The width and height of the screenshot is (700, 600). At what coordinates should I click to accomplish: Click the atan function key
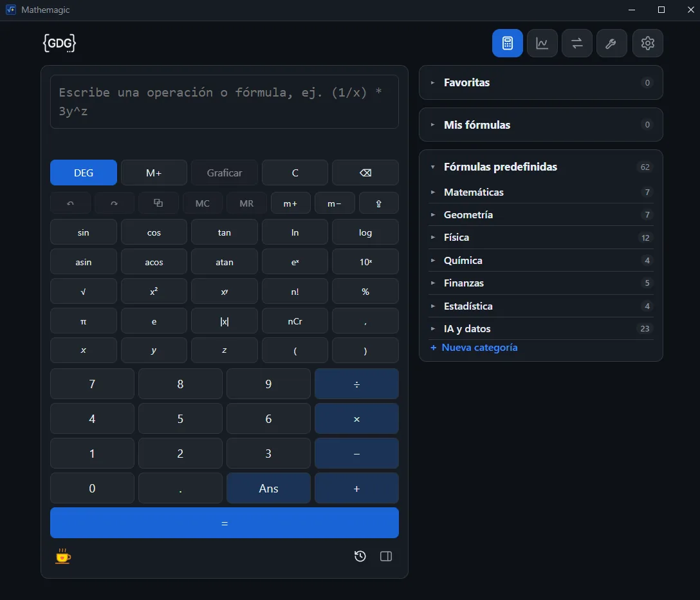point(224,262)
